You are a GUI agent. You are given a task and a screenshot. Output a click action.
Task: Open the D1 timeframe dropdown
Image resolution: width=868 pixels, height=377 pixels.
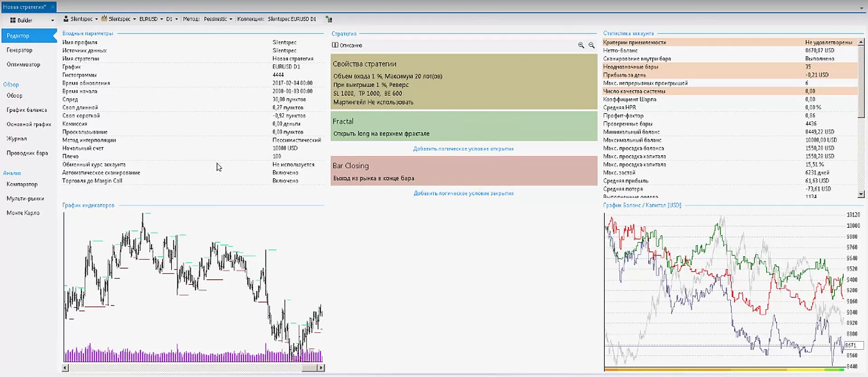point(176,19)
